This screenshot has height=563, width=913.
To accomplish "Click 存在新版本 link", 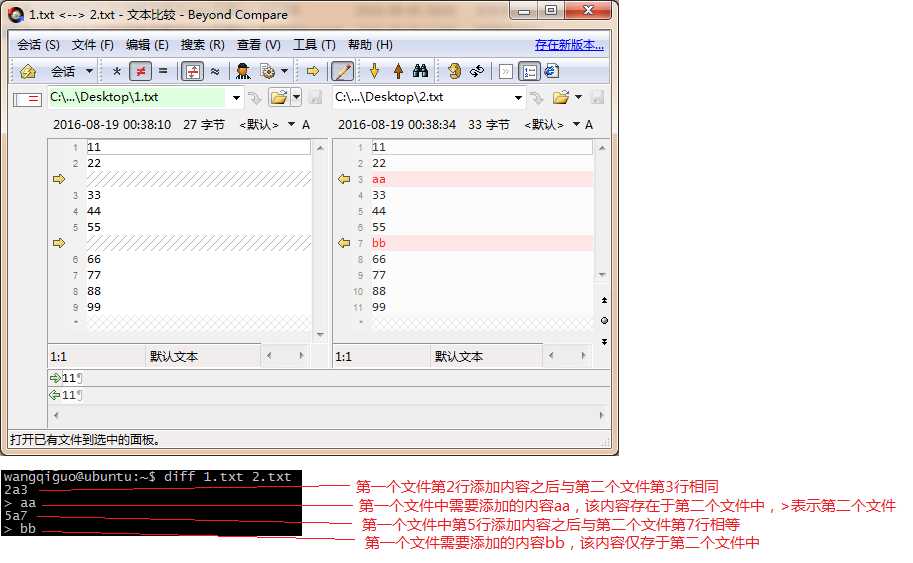I will coord(569,45).
